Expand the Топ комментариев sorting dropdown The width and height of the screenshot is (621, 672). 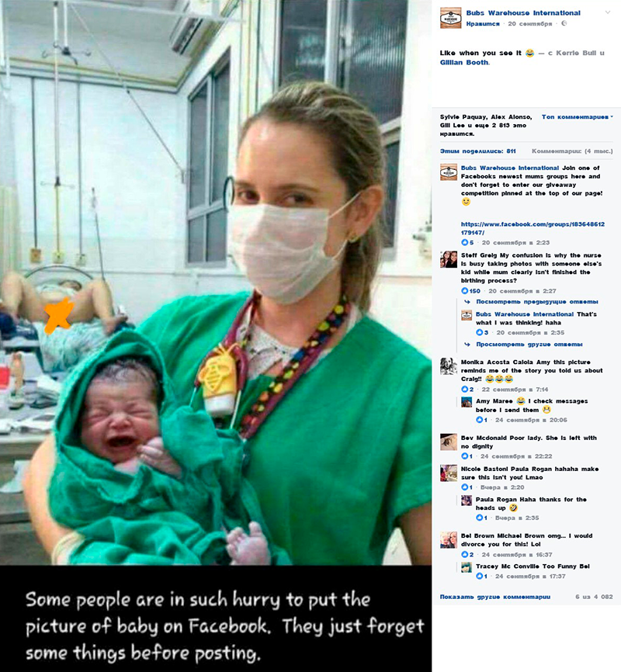[x=578, y=116]
